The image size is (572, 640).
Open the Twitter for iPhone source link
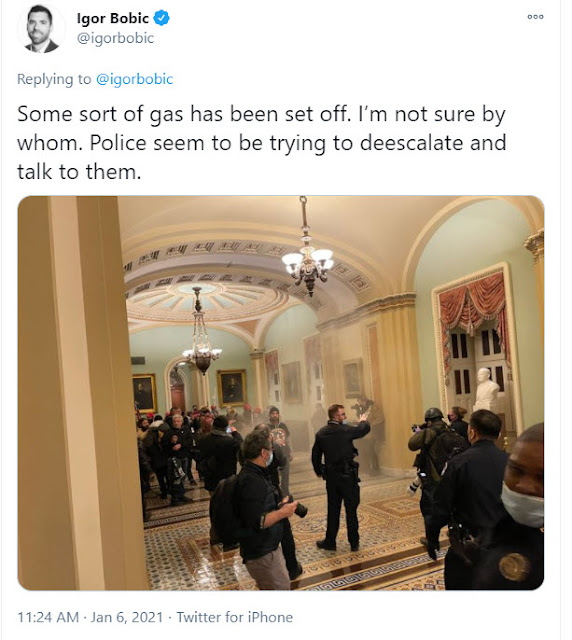pos(235,617)
